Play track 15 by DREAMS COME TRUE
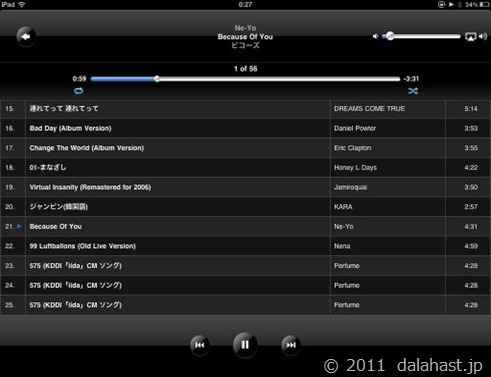Image resolution: width=491 pixels, height=377 pixels. pos(245,109)
